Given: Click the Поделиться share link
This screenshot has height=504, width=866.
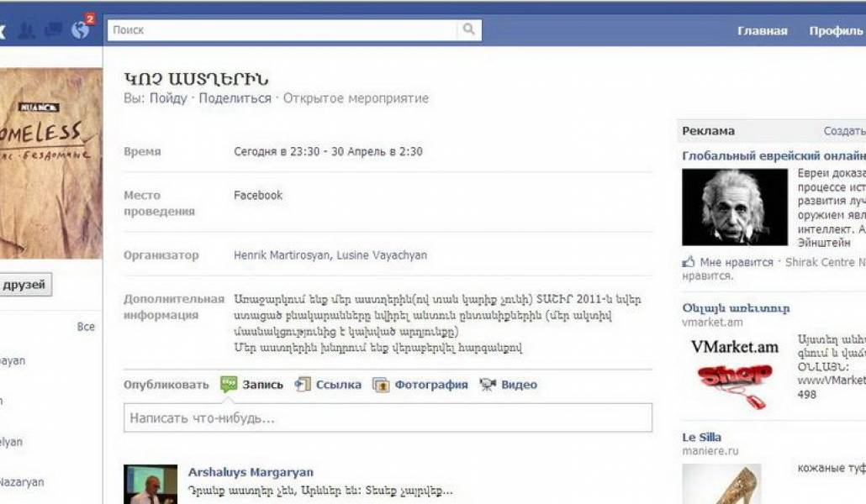Looking at the screenshot, I should pos(235,98).
